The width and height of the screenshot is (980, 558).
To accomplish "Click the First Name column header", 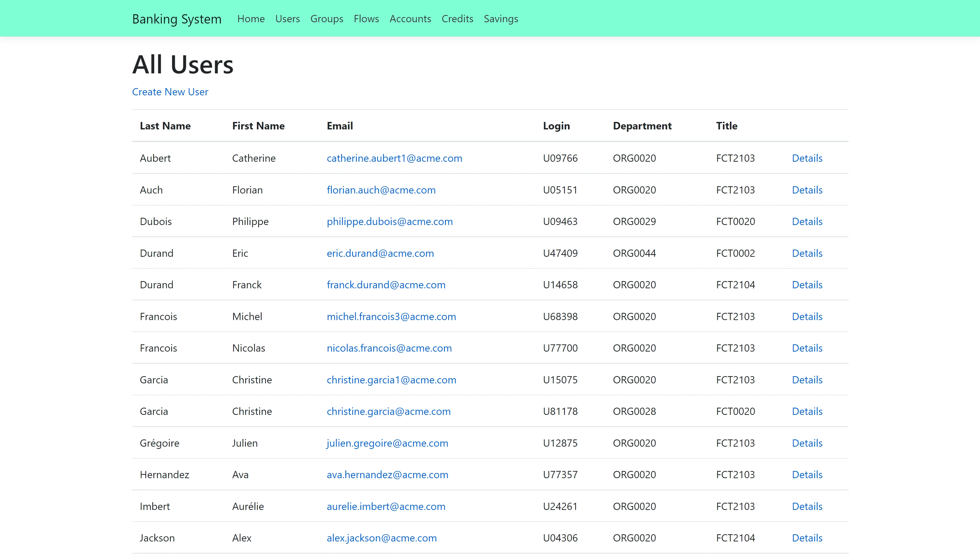I will (x=258, y=126).
